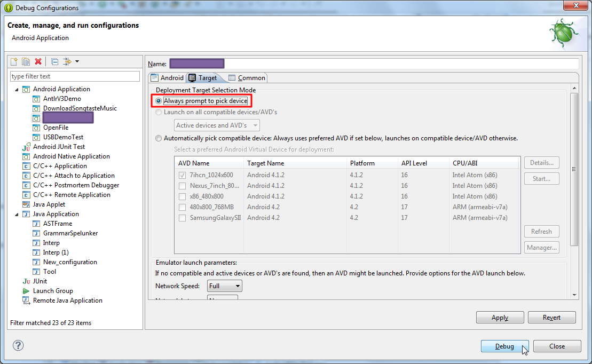592x364 pixels.
Task: Collapse the Java Application tree node
Action: point(17,215)
